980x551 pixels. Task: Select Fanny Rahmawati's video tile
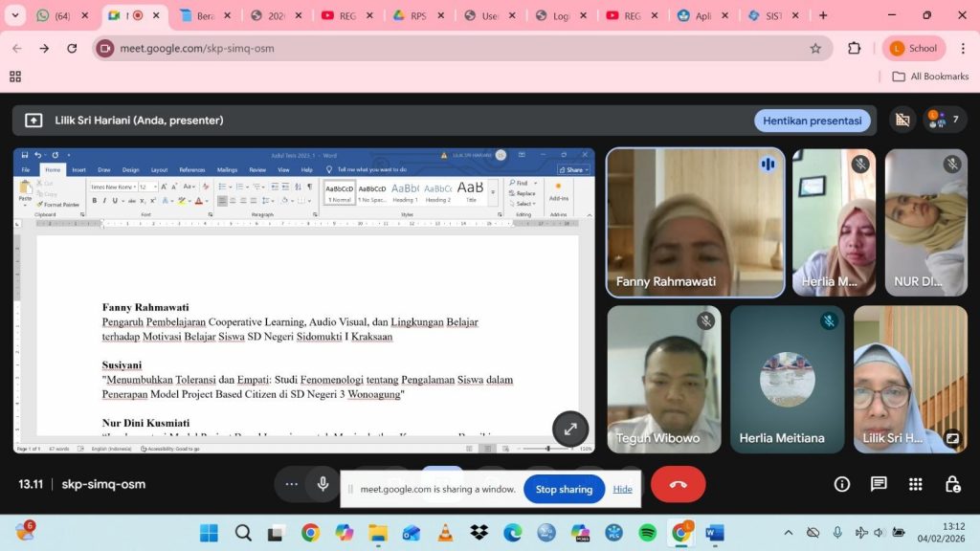pyautogui.click(x=695, y=222)
